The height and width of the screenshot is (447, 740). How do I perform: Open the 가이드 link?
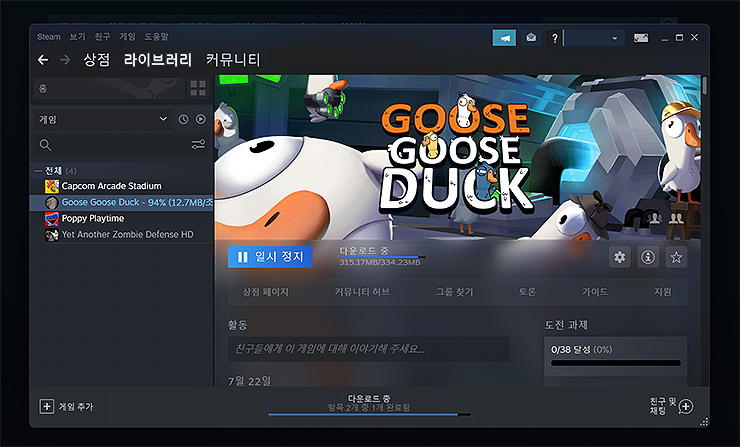tap(595, 292)
